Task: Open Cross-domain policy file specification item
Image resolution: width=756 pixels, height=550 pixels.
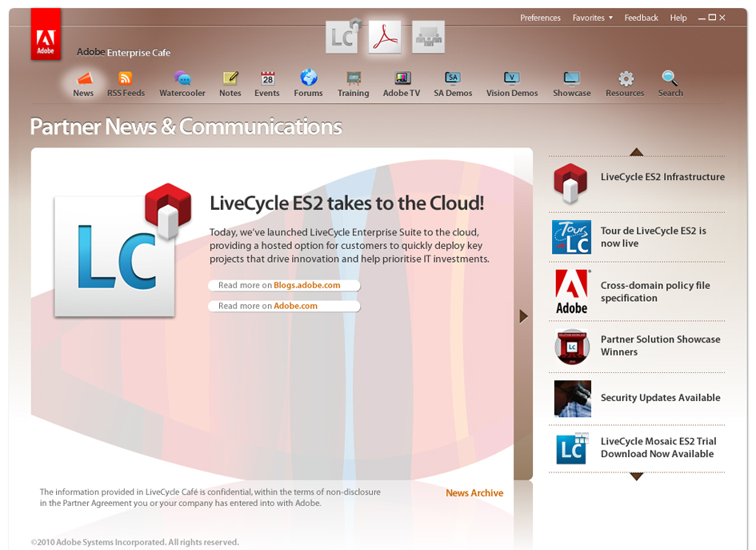Action: [x=655, y=291]
